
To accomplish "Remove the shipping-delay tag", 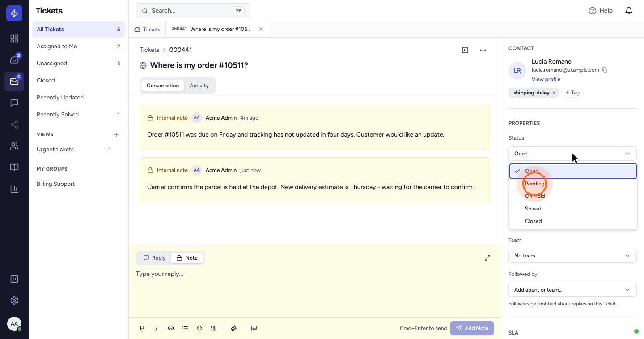I will point(554,93).
